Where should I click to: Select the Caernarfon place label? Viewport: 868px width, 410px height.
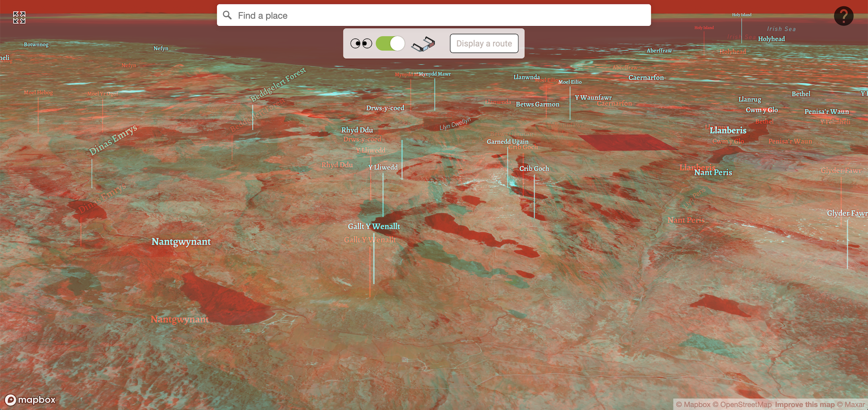(x=646, y=78)
